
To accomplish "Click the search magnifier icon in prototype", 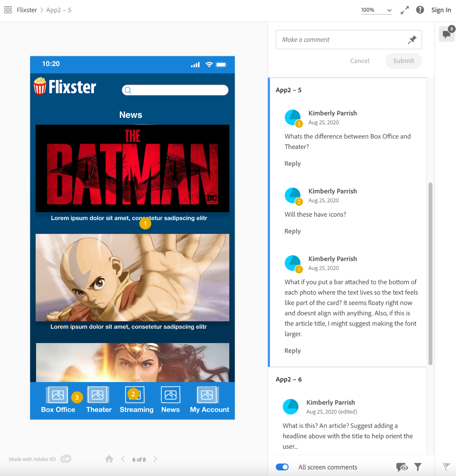I will [128, 90].
